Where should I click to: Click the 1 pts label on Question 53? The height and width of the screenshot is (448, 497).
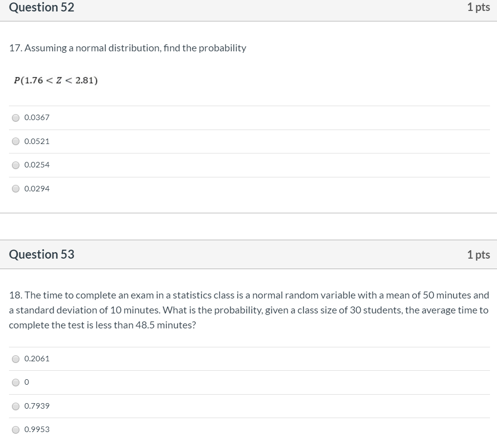pyautogui.click(x=479, y=254)
